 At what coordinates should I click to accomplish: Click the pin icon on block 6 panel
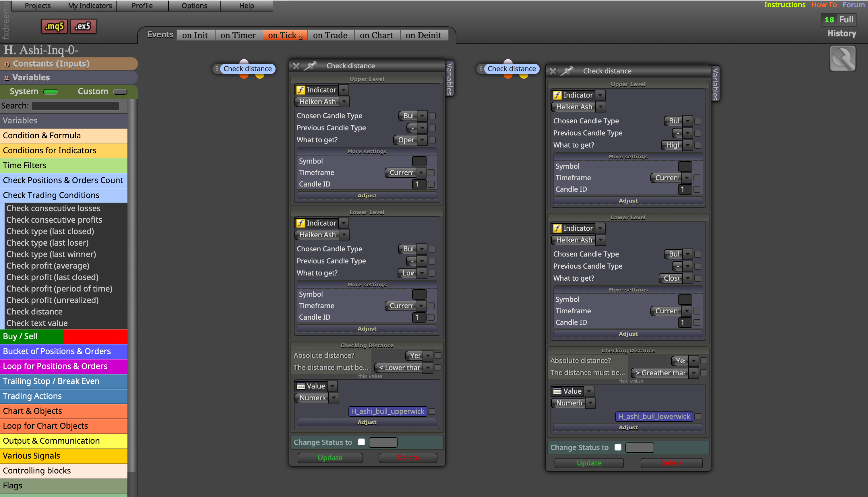click(567, 71)
